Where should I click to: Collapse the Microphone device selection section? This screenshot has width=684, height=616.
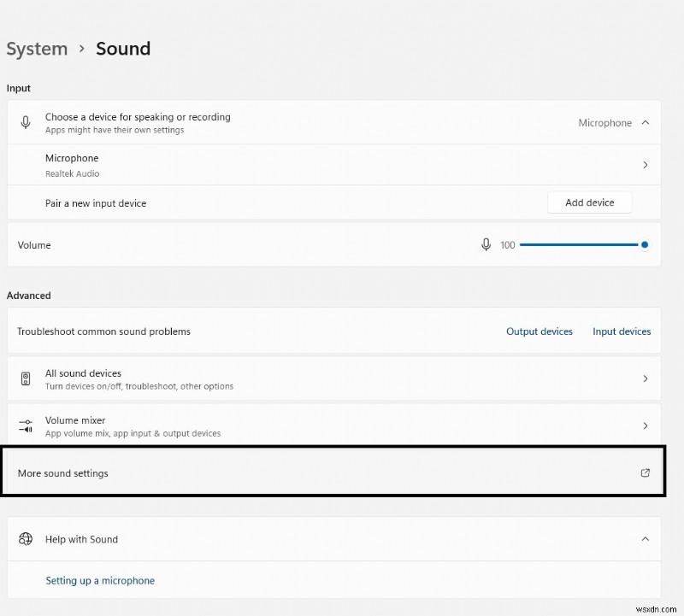(x=644, y=122)
